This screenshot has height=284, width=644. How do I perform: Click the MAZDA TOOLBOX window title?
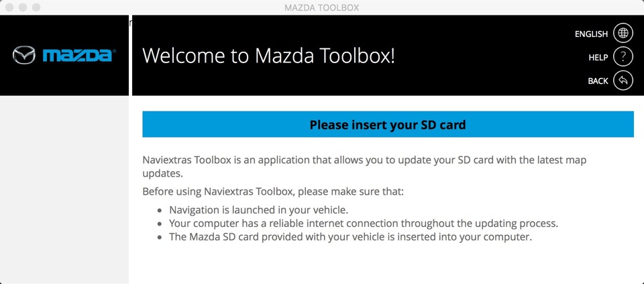pos(321,7)
